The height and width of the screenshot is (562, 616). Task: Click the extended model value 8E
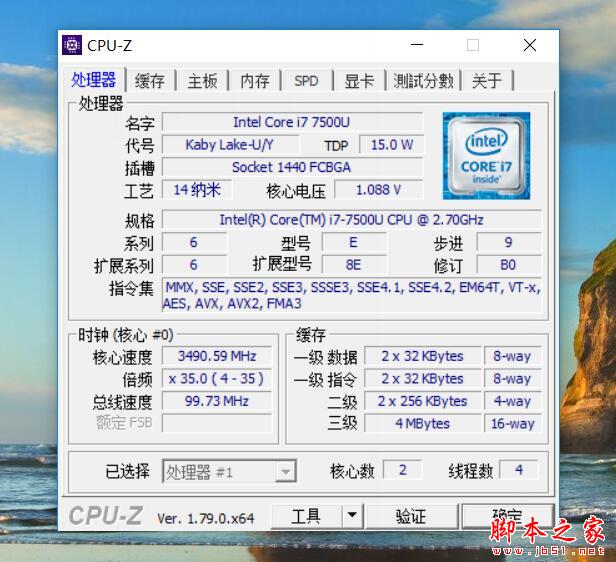354,265
